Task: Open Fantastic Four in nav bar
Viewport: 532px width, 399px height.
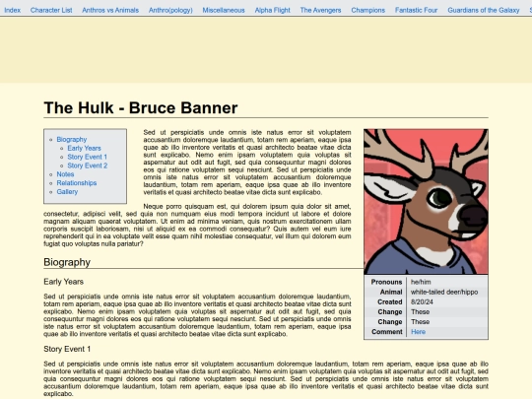Action: point(417,10)
